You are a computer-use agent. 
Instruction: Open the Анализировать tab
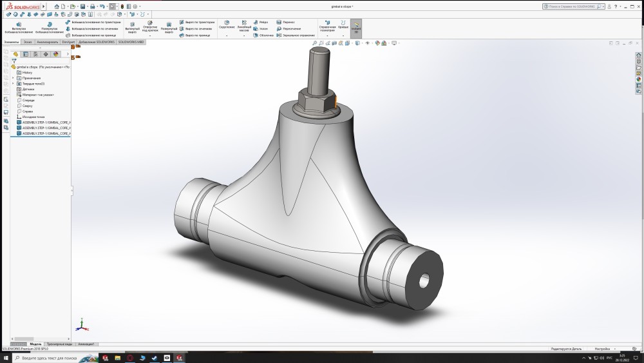pyautogui.click(x=48, y=42)
